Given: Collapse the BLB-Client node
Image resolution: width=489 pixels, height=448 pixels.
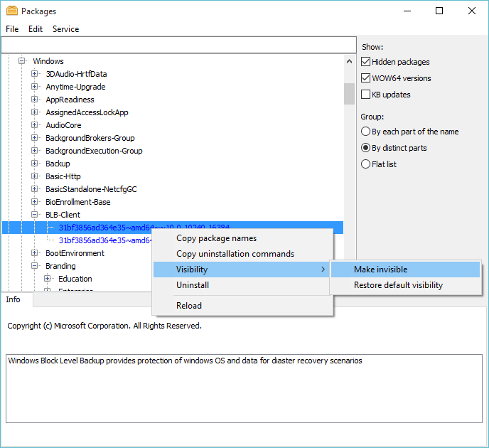Looking at the screenshot, I should (x=34, y=214).
